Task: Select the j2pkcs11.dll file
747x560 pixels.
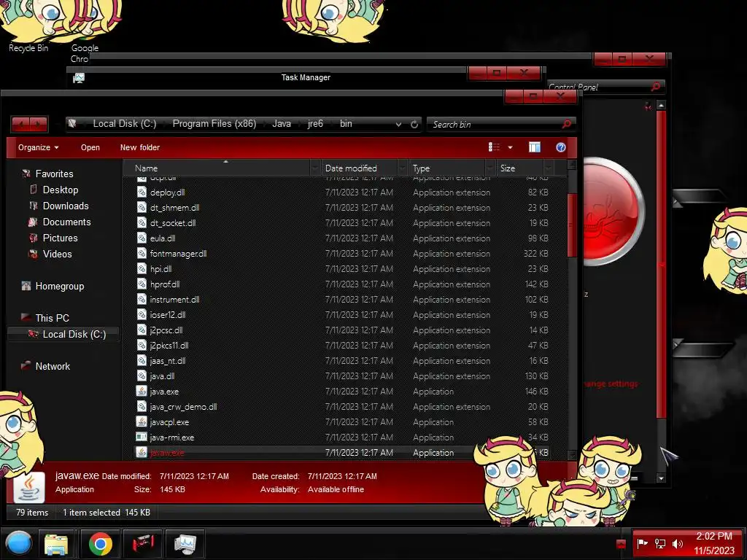Action: pos(169,345)
